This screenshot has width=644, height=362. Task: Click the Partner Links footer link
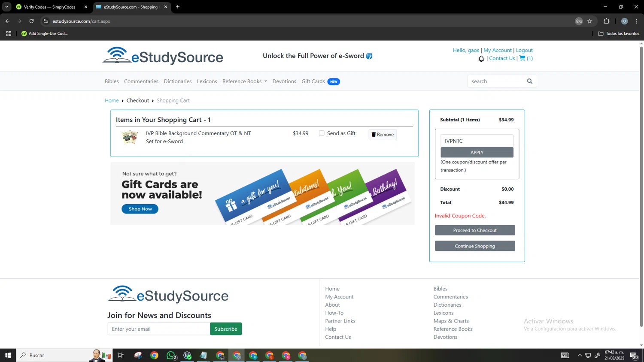click(340, 321)
